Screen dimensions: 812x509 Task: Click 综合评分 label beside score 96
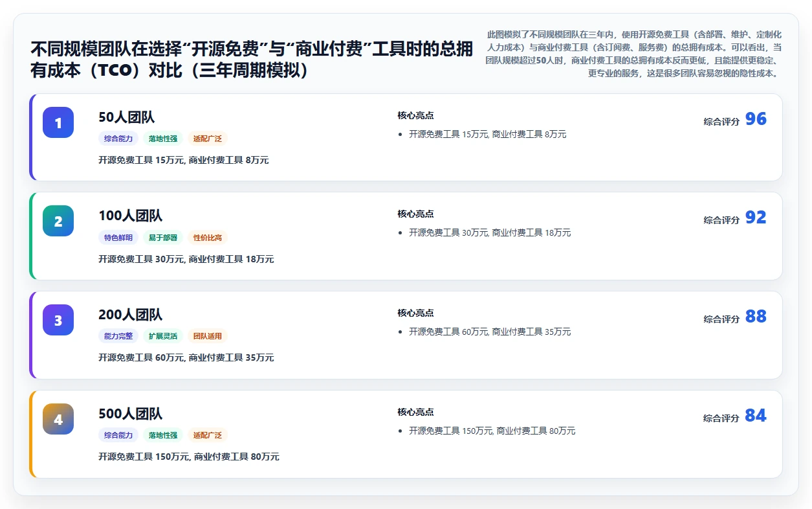point(721,122)
